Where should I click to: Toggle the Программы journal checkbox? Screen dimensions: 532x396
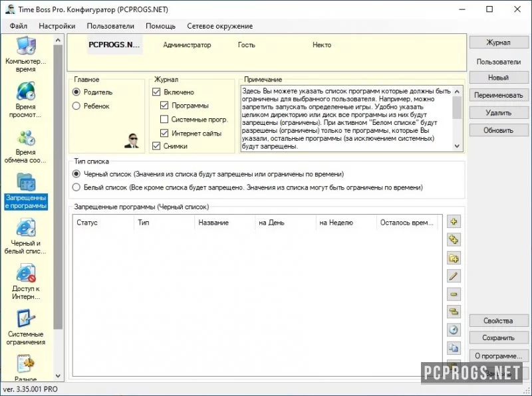coord(164,106)
